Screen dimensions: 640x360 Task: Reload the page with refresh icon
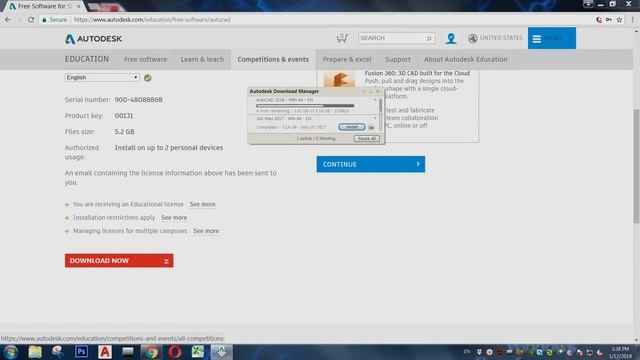pos(31,20)
